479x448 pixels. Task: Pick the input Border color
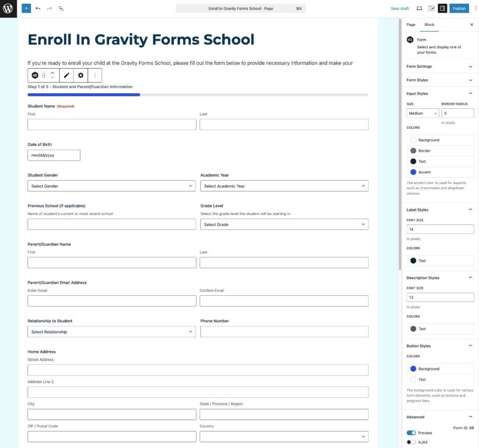pos(440,151)
